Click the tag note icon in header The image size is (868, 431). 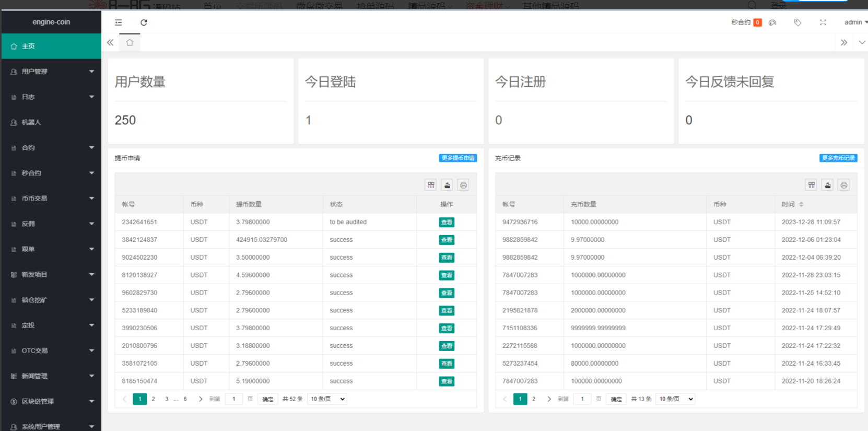pyautogui.click(x=797, y=22)
